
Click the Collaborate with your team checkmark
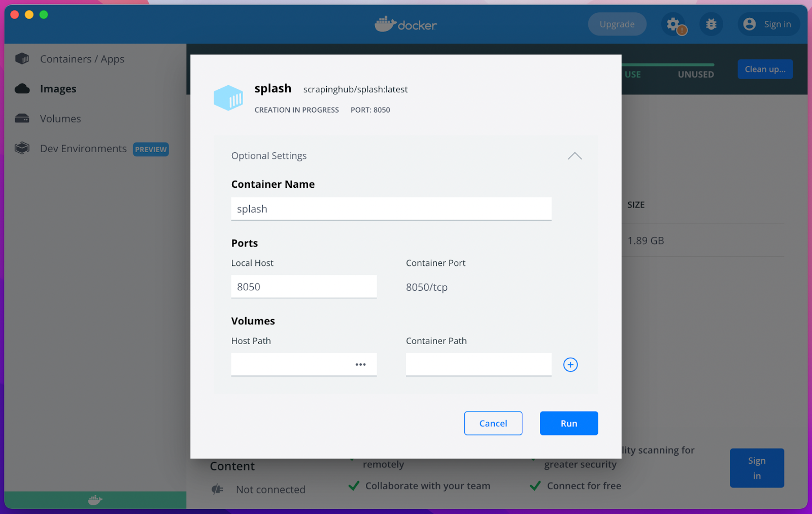tap(354, 486)
